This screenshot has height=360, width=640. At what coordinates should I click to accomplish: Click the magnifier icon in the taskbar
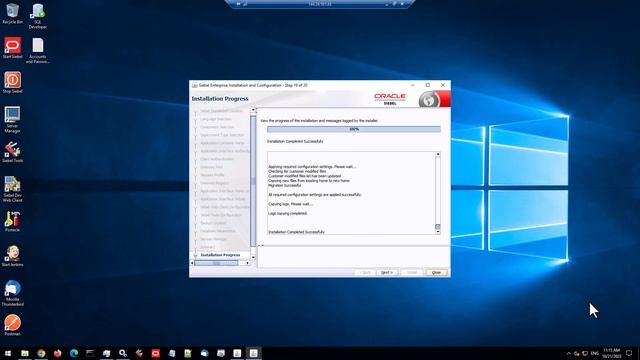pos(123,353)
